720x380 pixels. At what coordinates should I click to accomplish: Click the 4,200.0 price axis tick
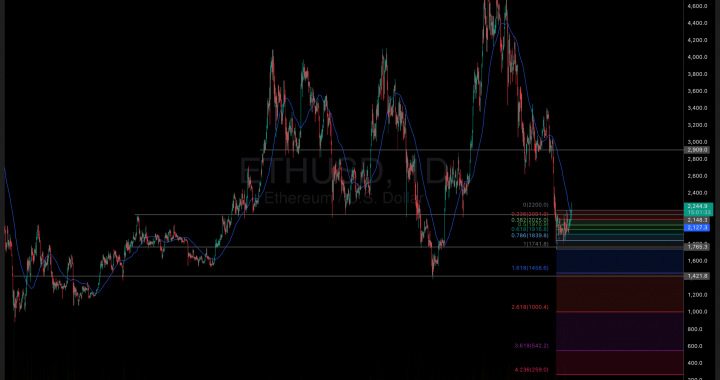click(x=697, y=40)
